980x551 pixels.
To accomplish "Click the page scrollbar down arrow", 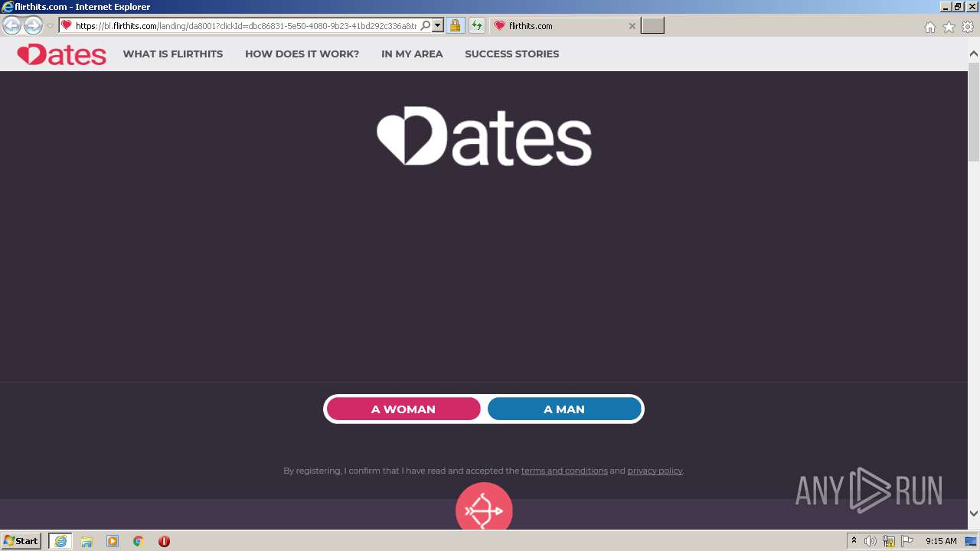I will tap(974, 514).
